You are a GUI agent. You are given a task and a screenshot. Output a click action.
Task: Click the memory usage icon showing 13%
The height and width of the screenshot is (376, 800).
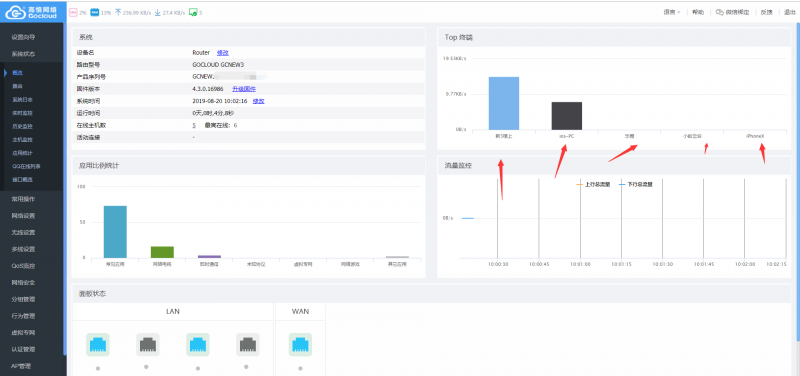94,12
